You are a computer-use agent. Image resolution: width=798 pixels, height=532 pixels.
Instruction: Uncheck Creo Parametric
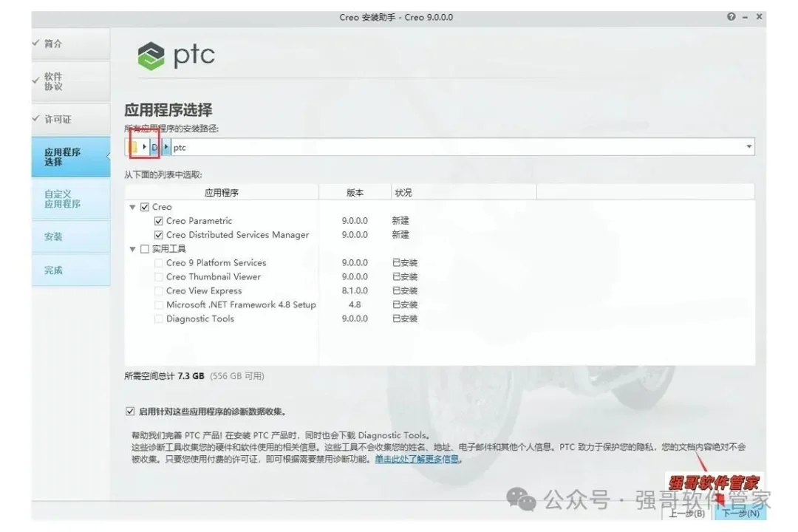(158, 221)
